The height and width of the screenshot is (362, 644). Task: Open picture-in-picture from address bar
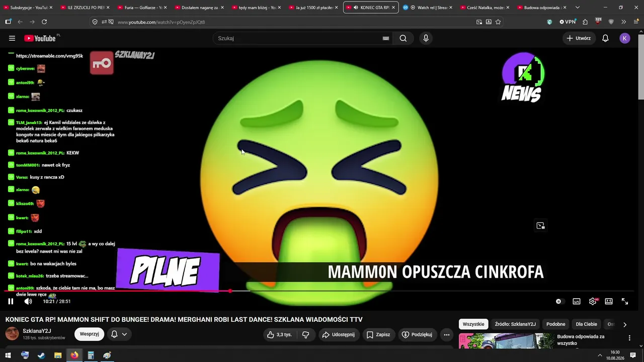click(479, 22)
